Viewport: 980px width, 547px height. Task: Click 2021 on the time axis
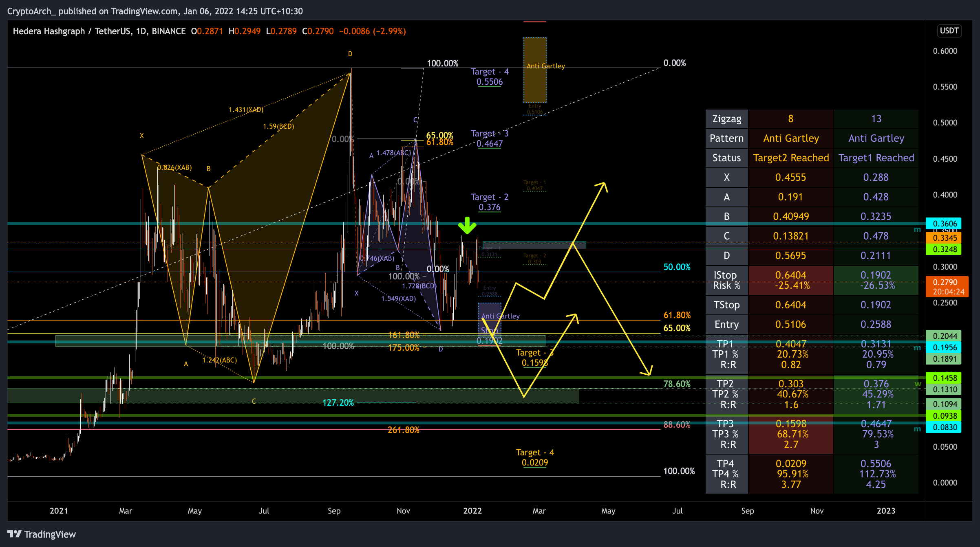[x=59, y=511]
